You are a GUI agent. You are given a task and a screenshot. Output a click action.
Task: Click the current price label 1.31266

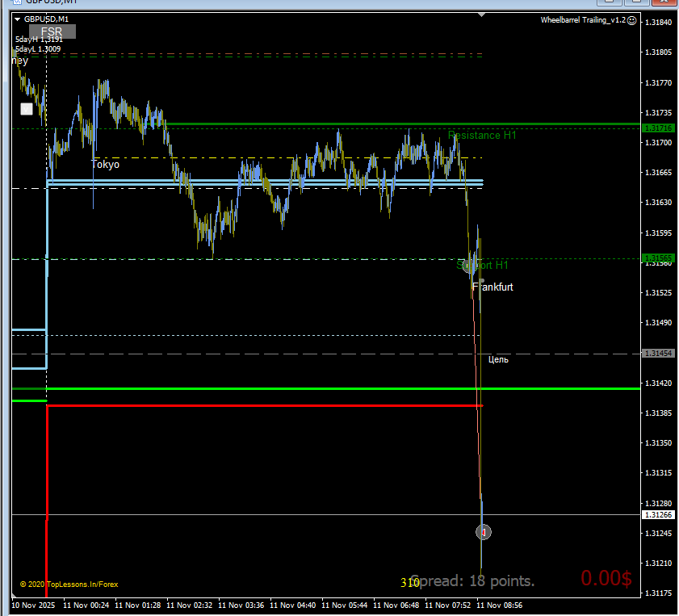[658, 515]
